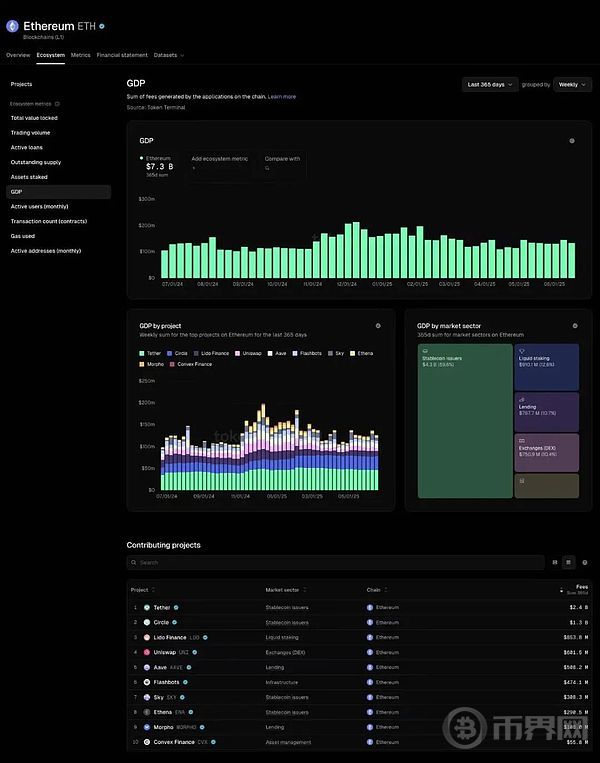This screenshot has width=600, height=763.
Task: Click the Circle project logo
Action: (x=147, y=622)
